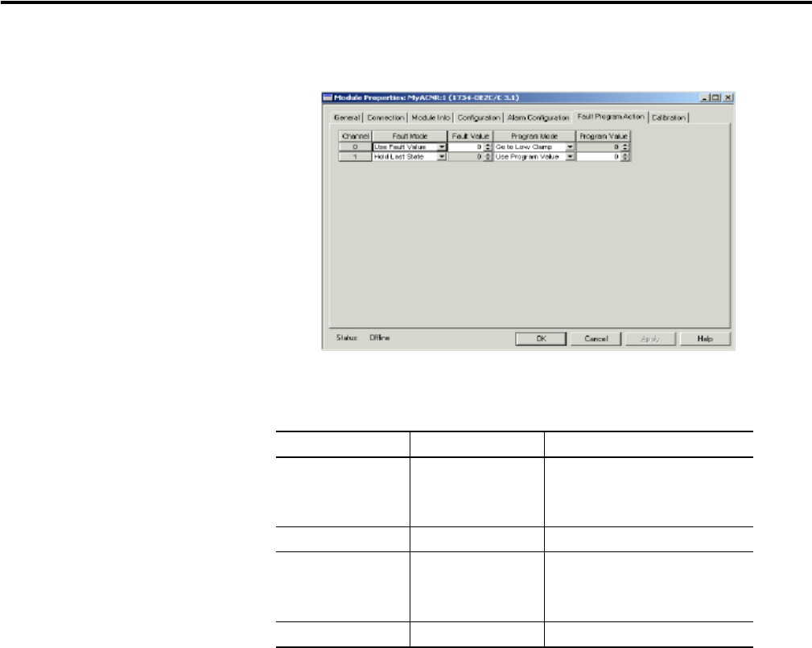812x648 pixels.
Task: Click channel 0 Program Value field
Action: click(x=599, y=147)
